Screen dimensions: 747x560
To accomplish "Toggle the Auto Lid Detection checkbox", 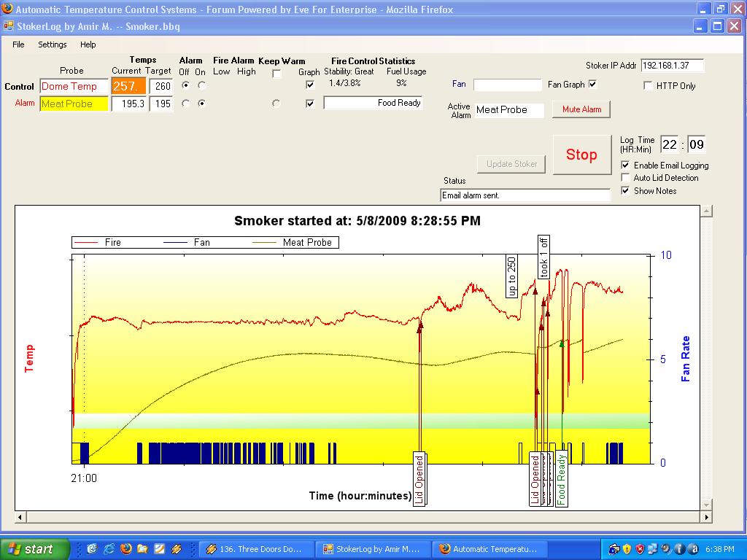I will (x=625, y=178).
